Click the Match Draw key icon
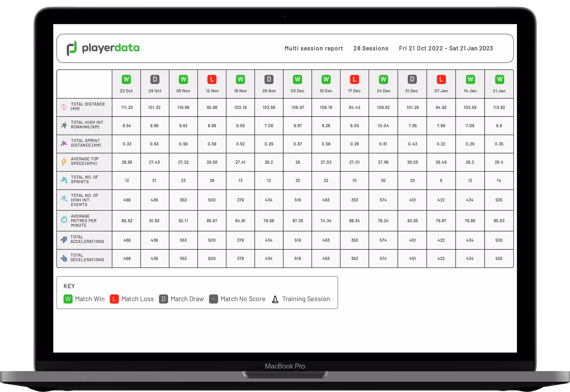The image size is (570, 392). [164, 299]
